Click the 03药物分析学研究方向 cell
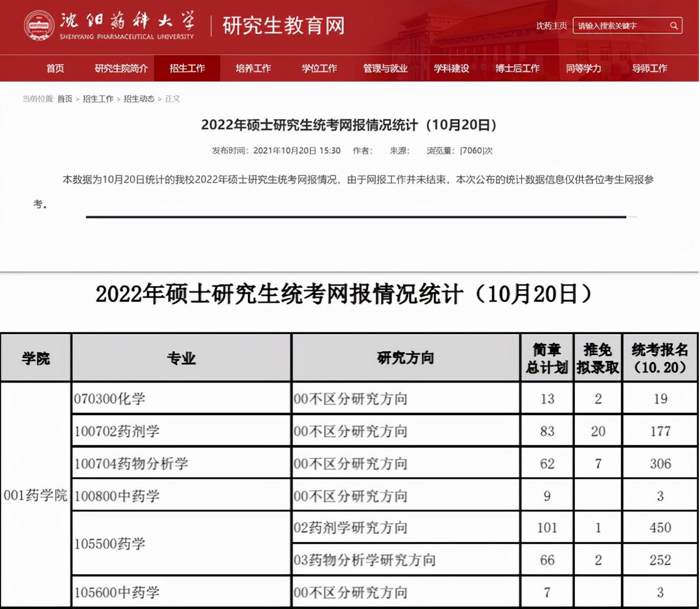 pyautogui.click(x=406, y=560)
